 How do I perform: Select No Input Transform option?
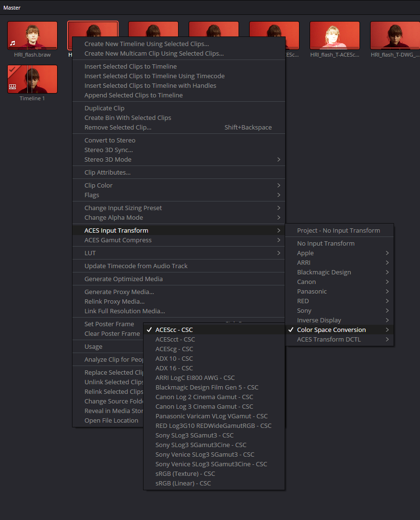coord(326,243)
